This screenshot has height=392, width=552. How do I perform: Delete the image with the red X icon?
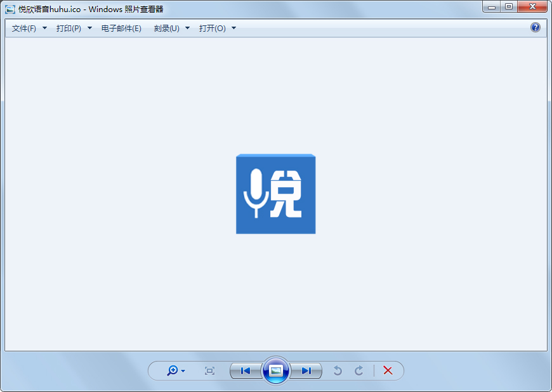click(388, 370)
